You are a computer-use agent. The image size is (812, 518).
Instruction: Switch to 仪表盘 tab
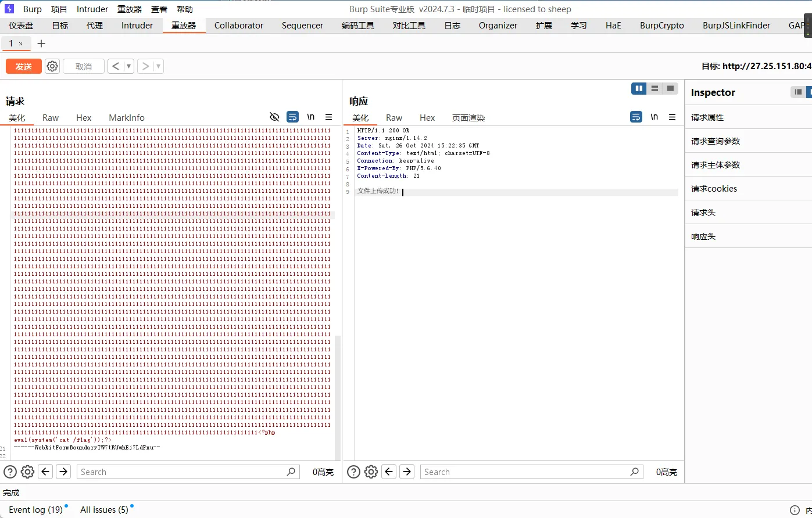[21, 26]
